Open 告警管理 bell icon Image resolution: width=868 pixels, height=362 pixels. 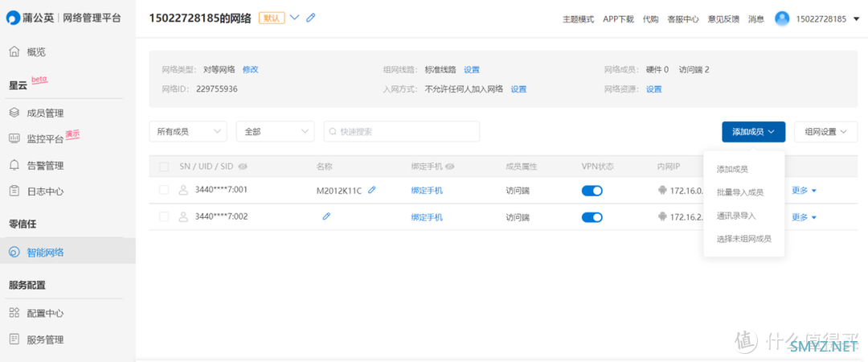click(x=14, y=165)
